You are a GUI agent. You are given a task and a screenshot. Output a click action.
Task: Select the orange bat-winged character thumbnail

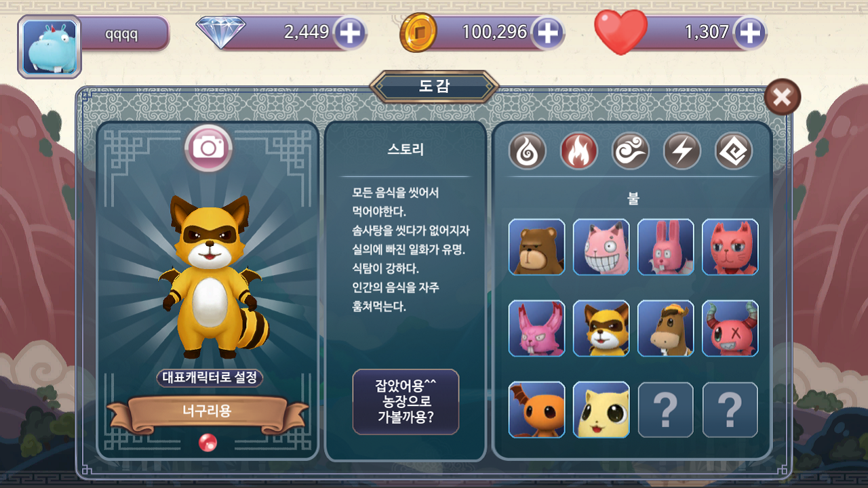coord(536,410)
